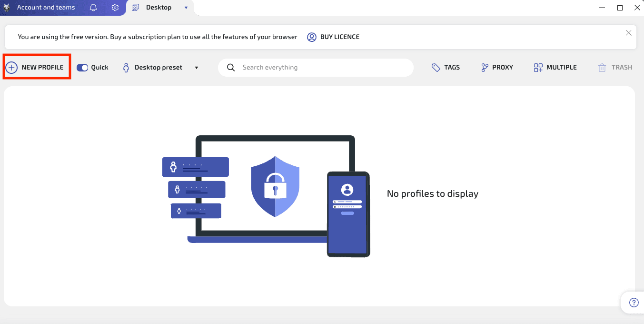The width and height of the screenshot is (644, 324).
Task: Open the Trash icon
Action: 601,67
